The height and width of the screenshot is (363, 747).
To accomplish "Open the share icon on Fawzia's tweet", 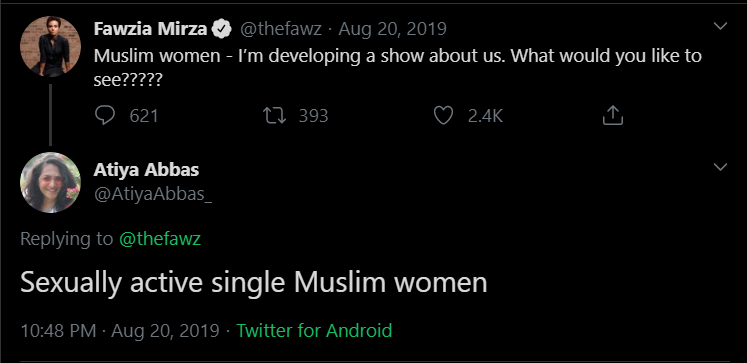I will point(613,116).
